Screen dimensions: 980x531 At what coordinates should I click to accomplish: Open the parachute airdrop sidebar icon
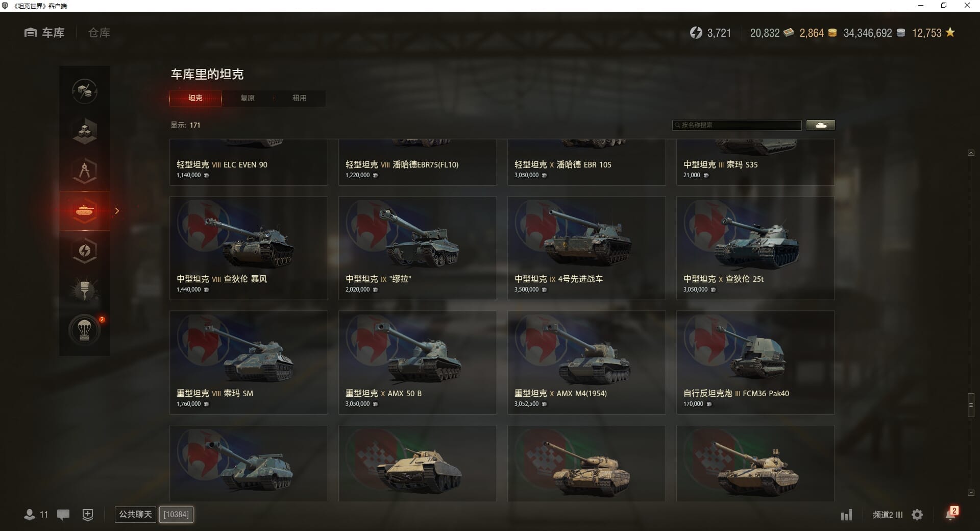(x=85, y=330)
